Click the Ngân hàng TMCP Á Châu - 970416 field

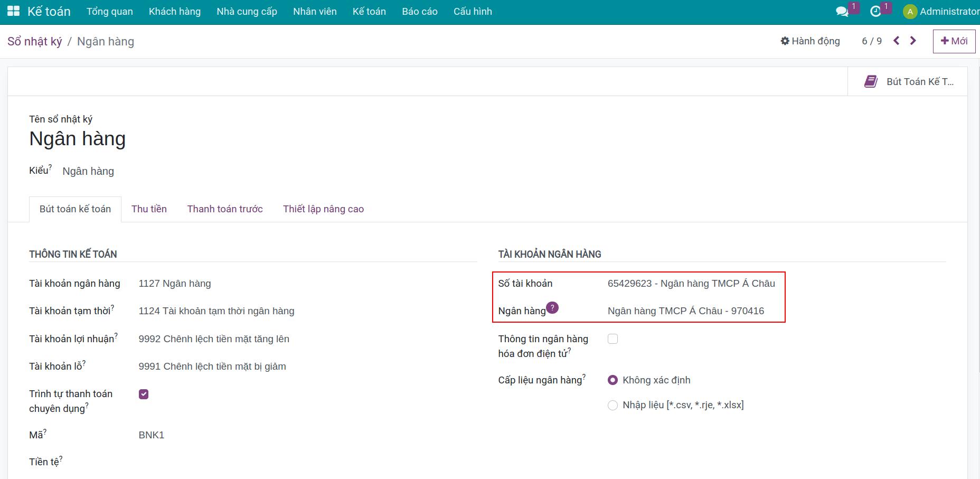coord(686,311)
